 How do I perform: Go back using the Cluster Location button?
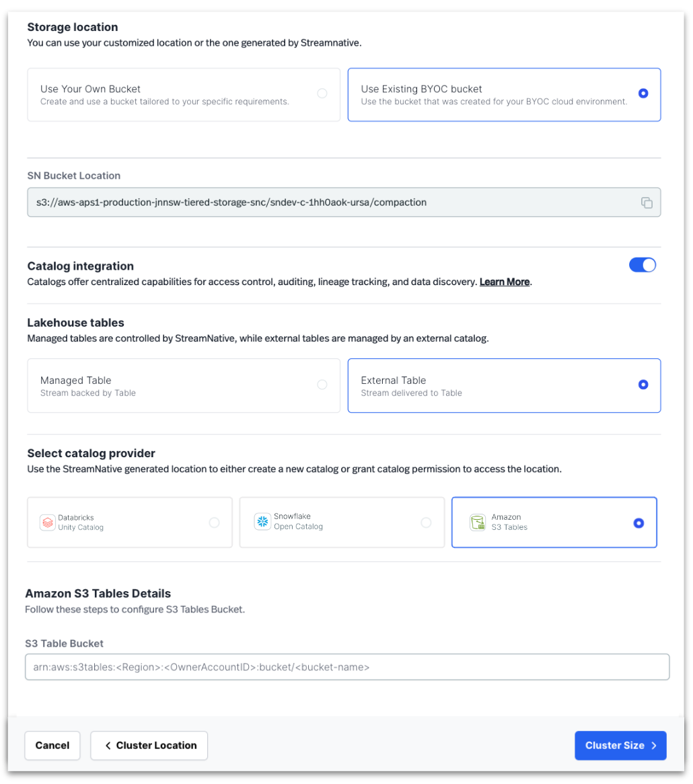pos(149,745)
